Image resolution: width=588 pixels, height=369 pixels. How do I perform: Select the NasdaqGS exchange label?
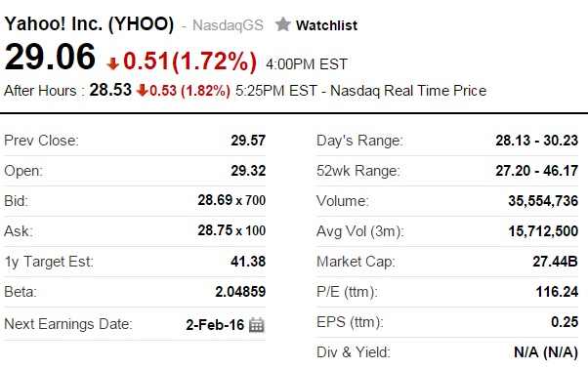(228, 25)
